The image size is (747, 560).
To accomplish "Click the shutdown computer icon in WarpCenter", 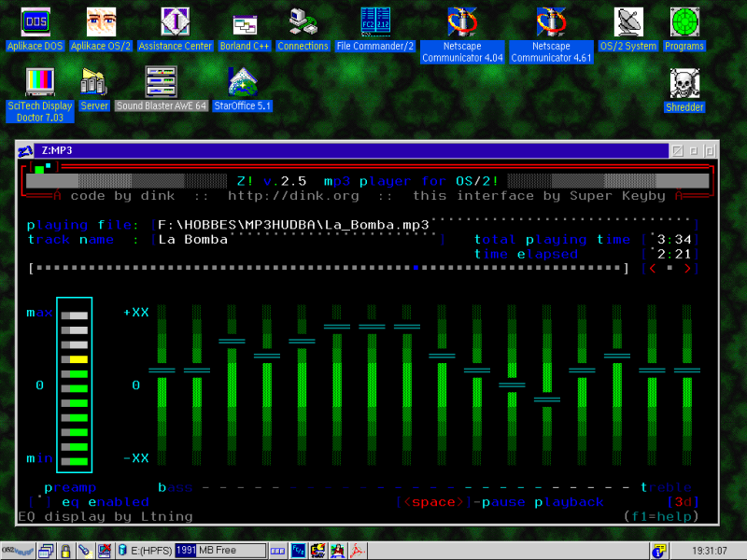I will click(x=105, y=551).
